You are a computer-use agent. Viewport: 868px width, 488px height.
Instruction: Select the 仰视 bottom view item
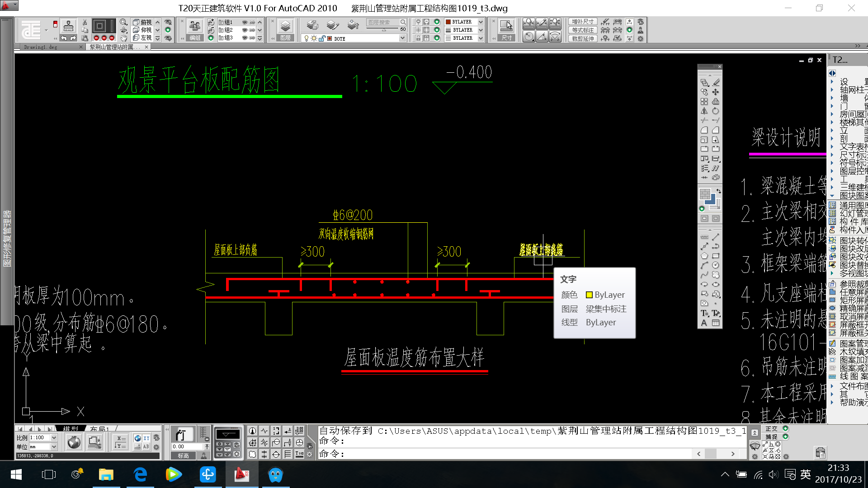click(x=143, y=30)
